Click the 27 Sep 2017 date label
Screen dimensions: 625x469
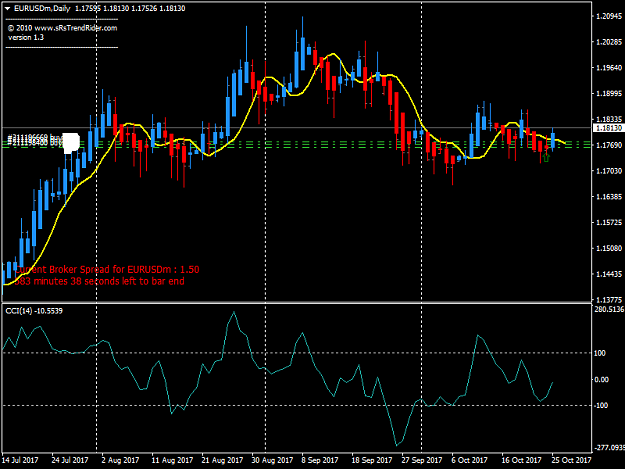(x=422, y=460)
